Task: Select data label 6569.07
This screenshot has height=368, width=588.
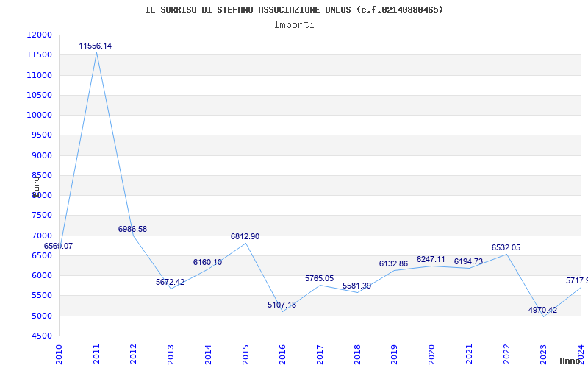Action: tap(59, 247)
